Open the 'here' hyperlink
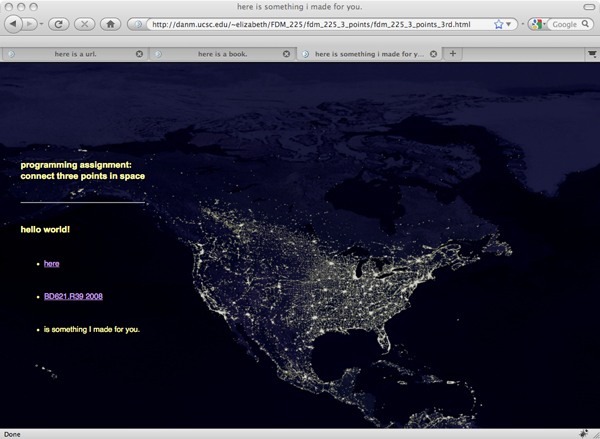The image size is (600, 439). (x=52, y=263)
